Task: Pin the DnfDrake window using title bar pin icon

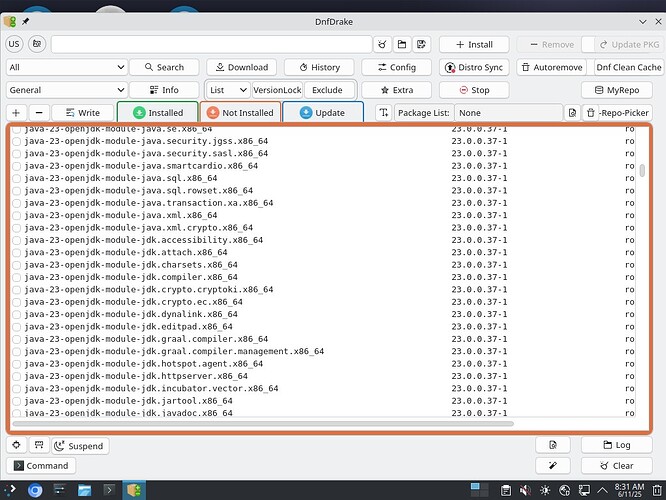Action: [25, 21]
